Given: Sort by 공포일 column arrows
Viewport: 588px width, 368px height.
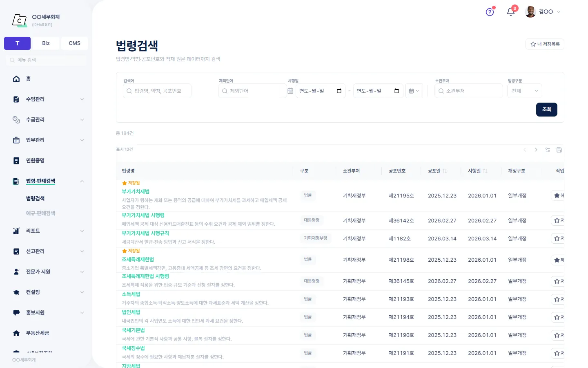Looking at the screenshot, I should point(445,171).
